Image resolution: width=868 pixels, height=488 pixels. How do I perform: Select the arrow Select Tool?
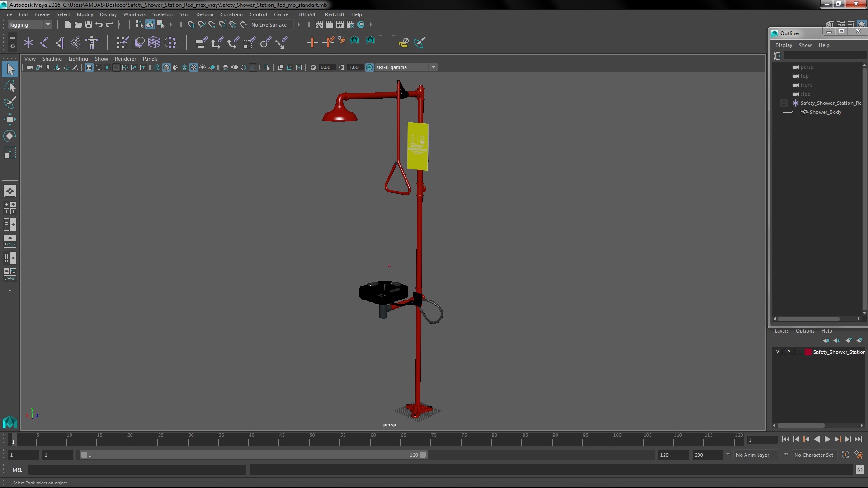(10, 69)
